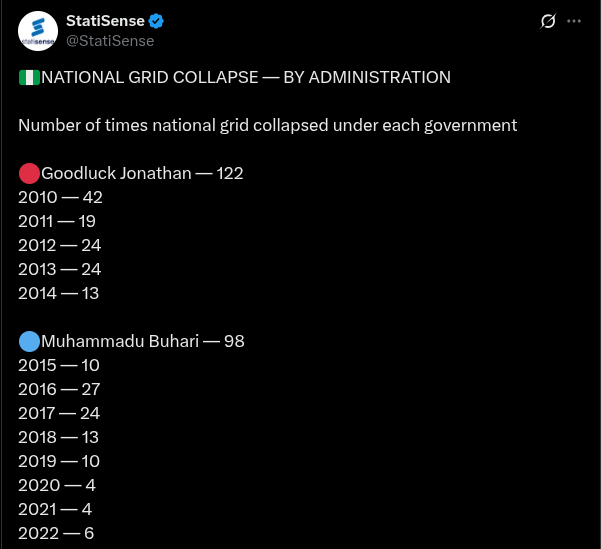The width and height of the screenshot is (601, 549).
Task: Click the '2014 — 13' line
Action: (x=59, y=294)
